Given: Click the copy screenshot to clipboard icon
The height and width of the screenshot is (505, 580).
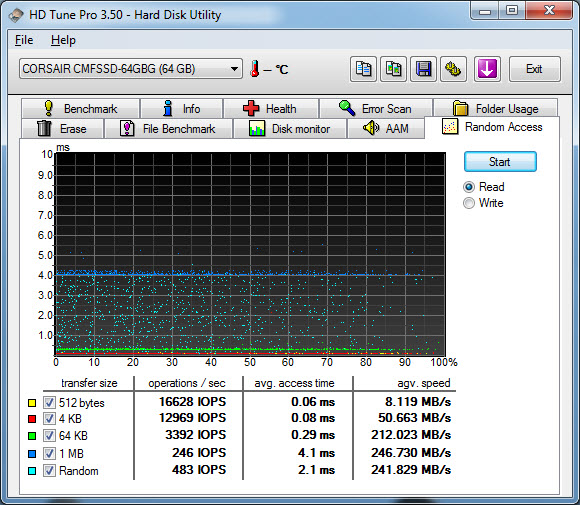Looking at the screenshot, I should (x=393, y=69).
